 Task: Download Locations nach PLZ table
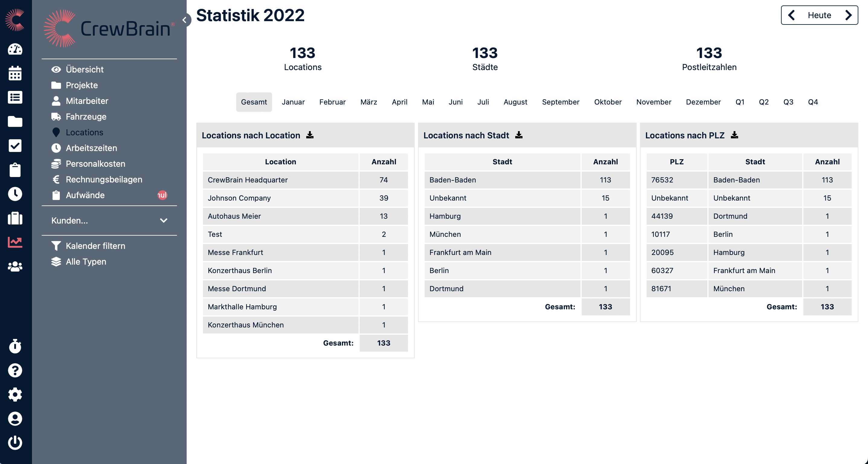coord(735,135)
